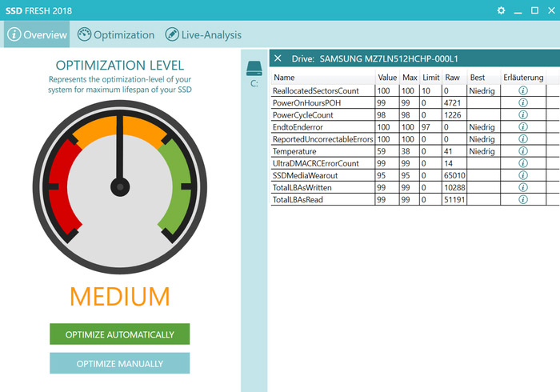
Task: Select the ReportedUncorrectableErrors name cell
Action: coord(323,139)
